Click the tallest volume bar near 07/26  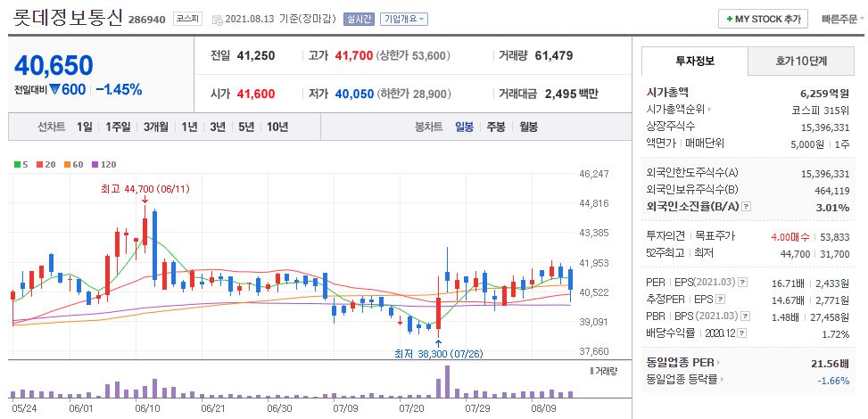447,382
